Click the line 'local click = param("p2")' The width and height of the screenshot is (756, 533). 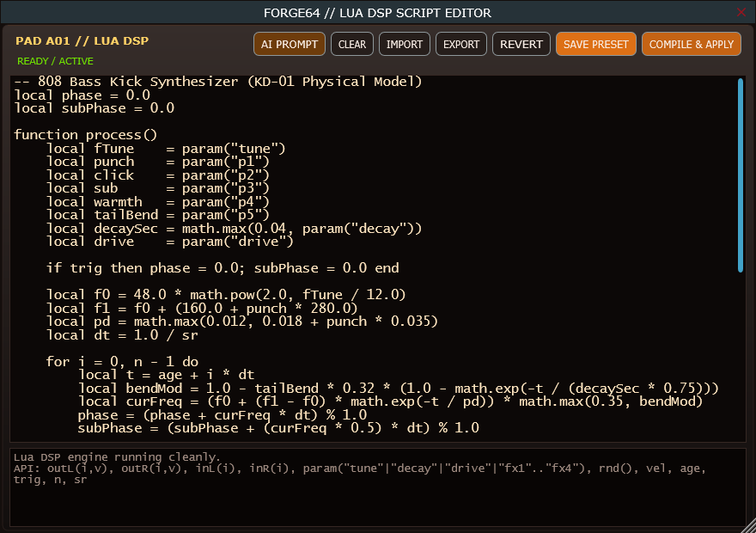pyautogui.click(x=158, y=175)
